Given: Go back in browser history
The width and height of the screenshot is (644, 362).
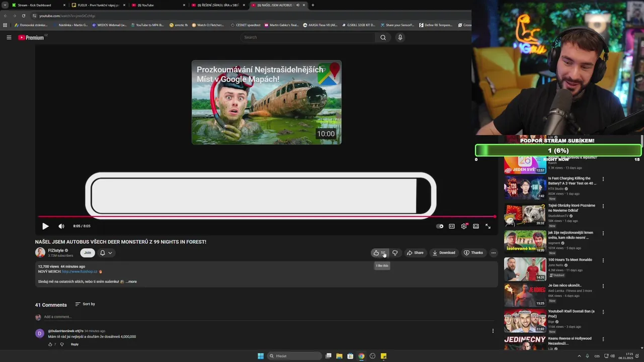Looking at the screenshot, I should (5, 16).
